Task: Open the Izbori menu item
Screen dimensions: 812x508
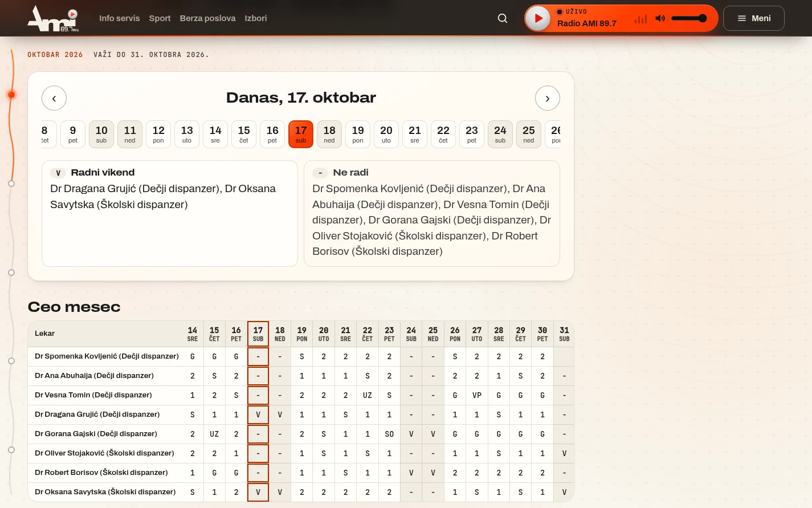Action: (x=256, y=18)
